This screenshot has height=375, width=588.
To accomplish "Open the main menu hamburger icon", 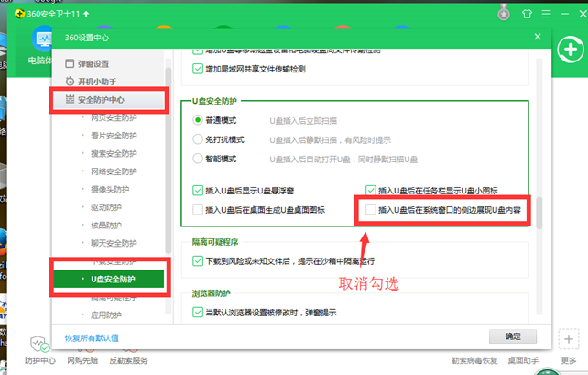I will [x=547, y=14].
